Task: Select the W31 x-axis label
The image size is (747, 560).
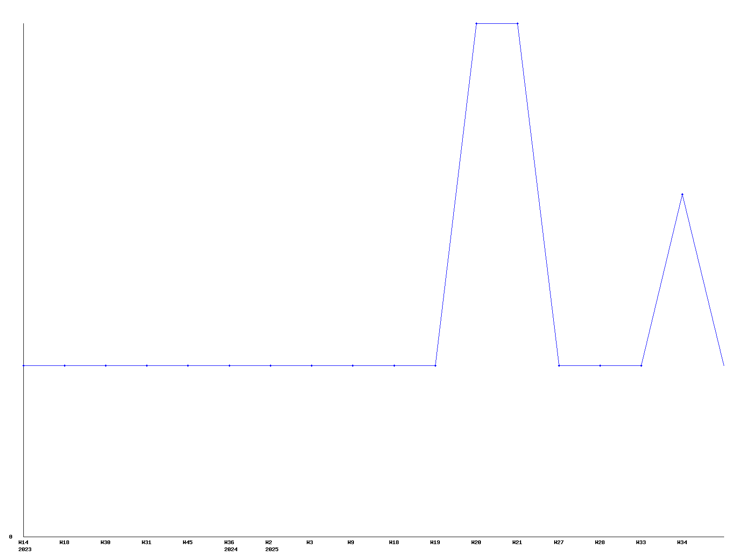Action: point(147,542)
